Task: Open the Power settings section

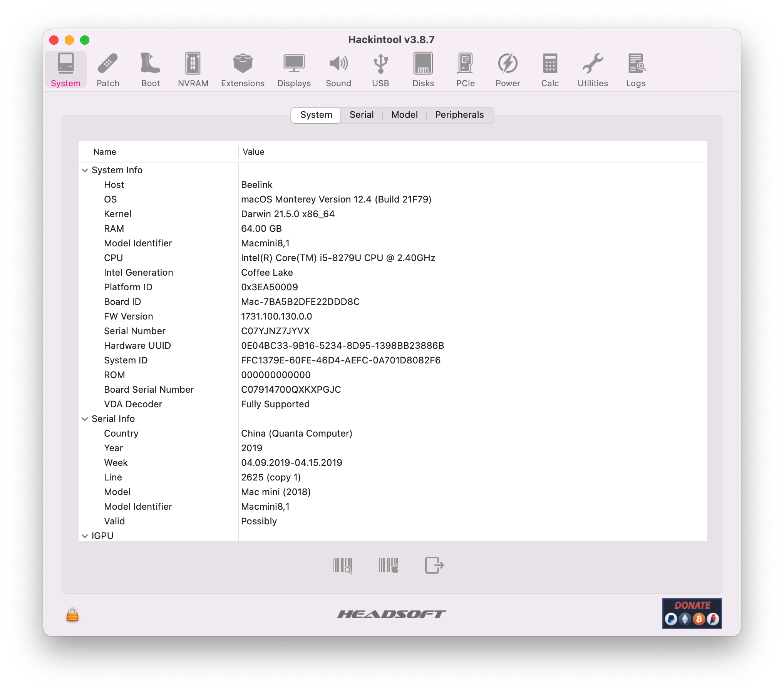Action: click(508, 70)
